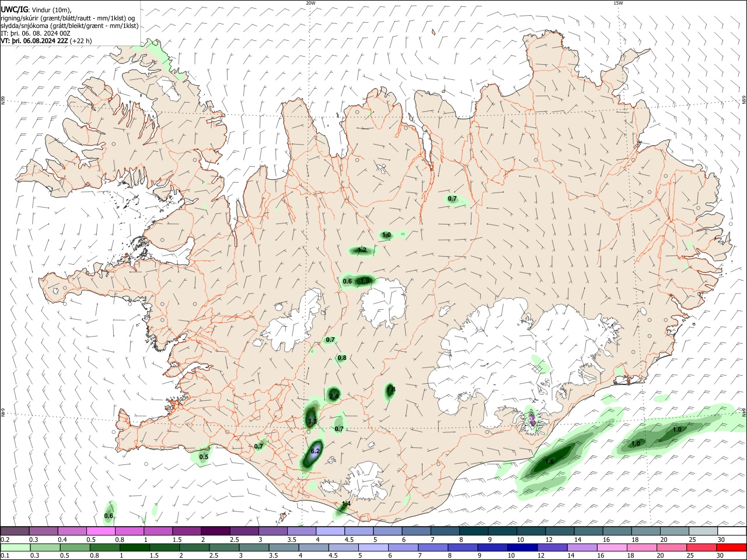Select the white 30 swatch in the upper legend row

[732, 531]
